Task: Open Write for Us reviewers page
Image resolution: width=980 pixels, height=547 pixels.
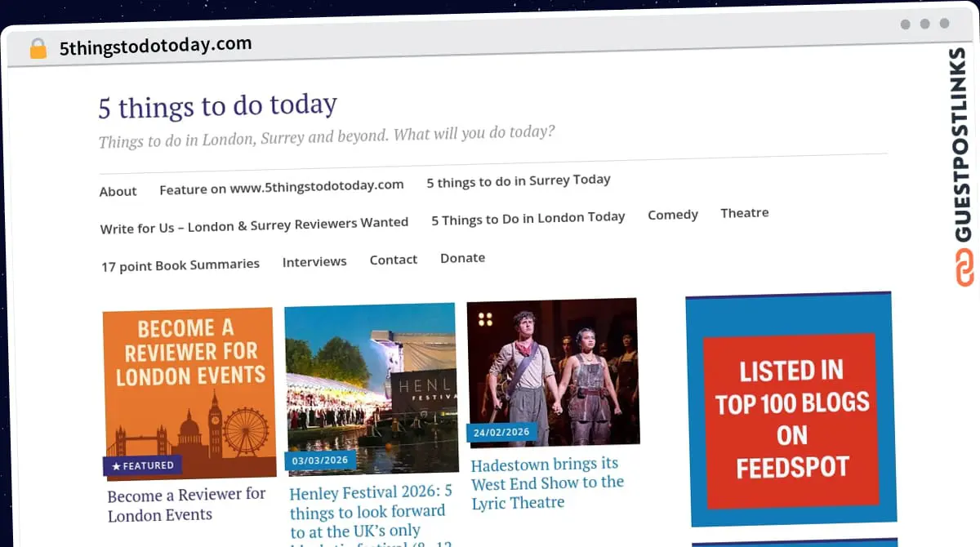Action: tap(254, 222)
